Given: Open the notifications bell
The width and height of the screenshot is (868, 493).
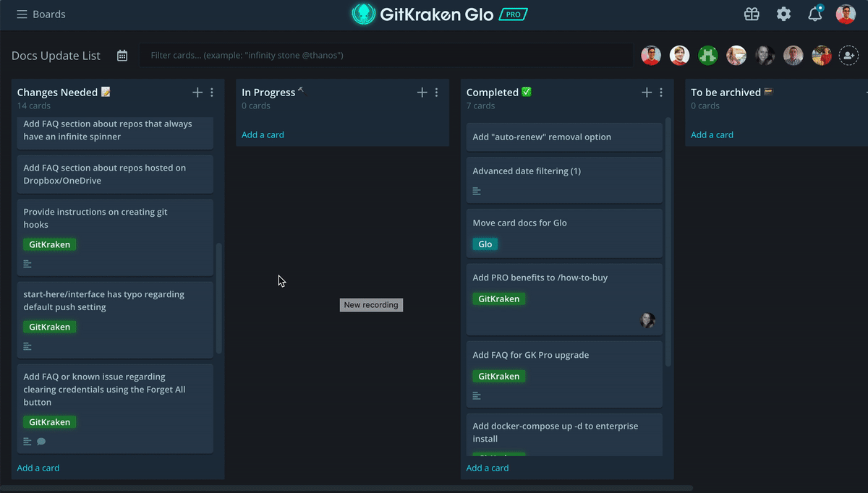Looking at the screenshot, I should point(815,14).
